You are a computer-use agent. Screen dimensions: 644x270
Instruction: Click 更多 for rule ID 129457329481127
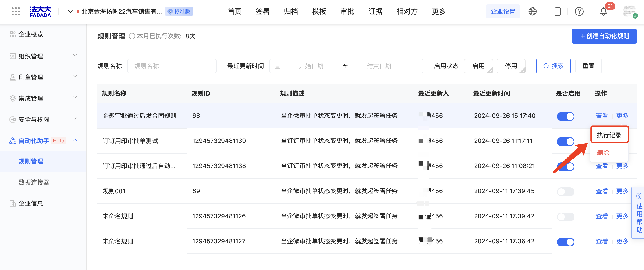[622, 241]
